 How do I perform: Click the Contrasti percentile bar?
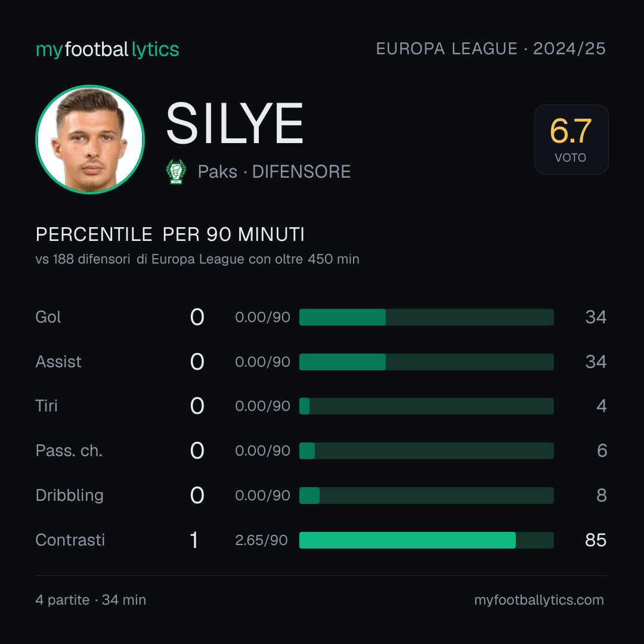click(426, 540)
